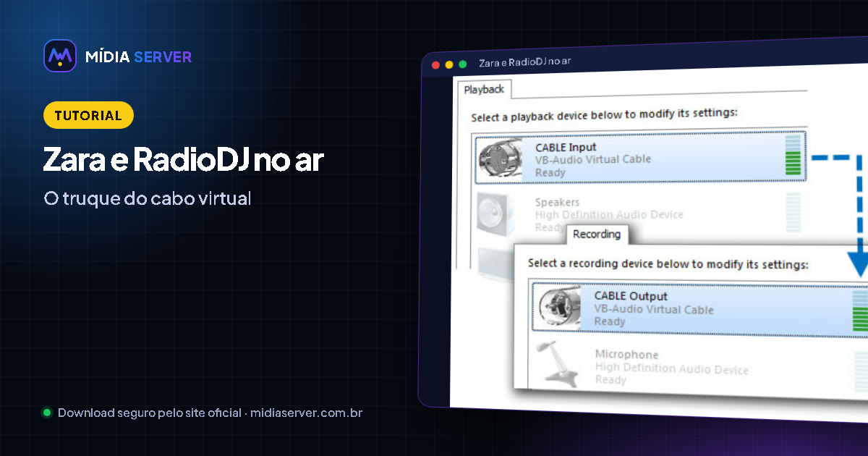Select the Playback tab
Viewport: 868px width, 456px height.
click(x=484, y=90)
